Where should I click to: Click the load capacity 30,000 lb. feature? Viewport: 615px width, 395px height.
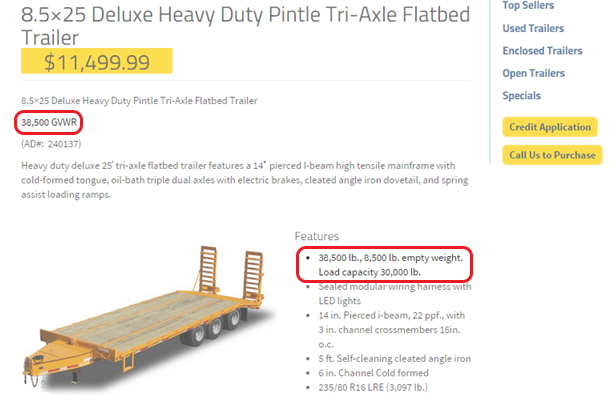click(x=369, y=272)
